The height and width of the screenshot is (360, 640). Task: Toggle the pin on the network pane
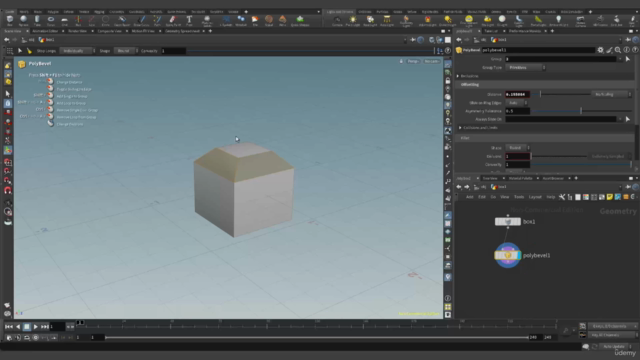pyautogui.click(x=629, y=187)
